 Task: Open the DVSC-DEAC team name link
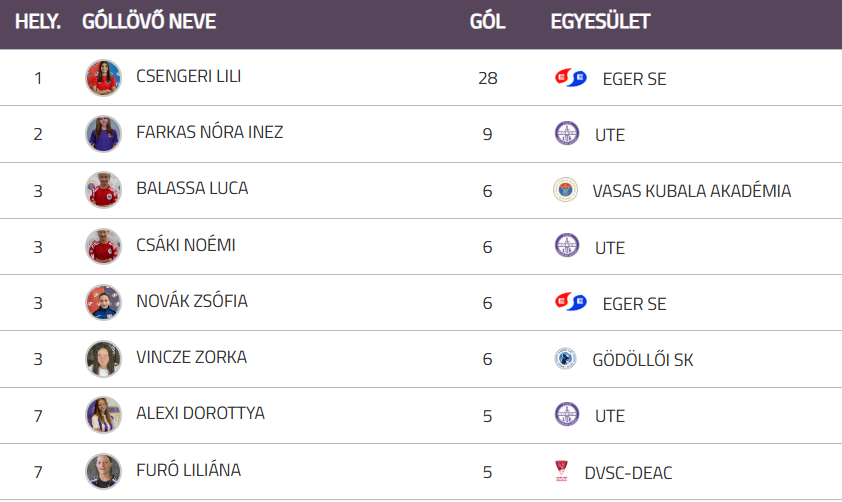[x=628, y=472]
